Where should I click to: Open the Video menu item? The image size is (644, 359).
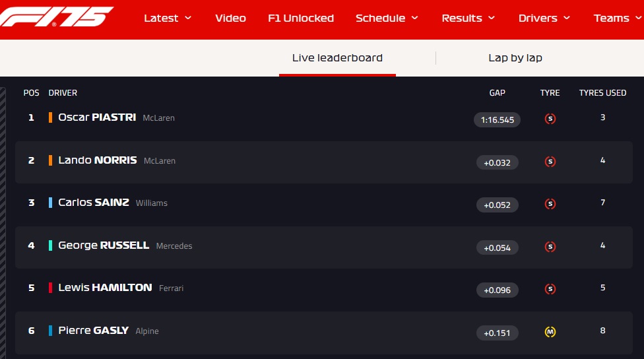coord(230,18)
